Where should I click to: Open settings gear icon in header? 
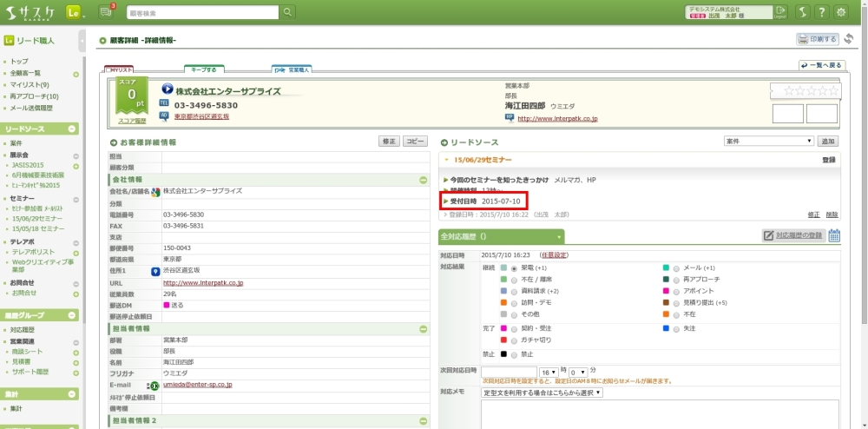point(840,12)
